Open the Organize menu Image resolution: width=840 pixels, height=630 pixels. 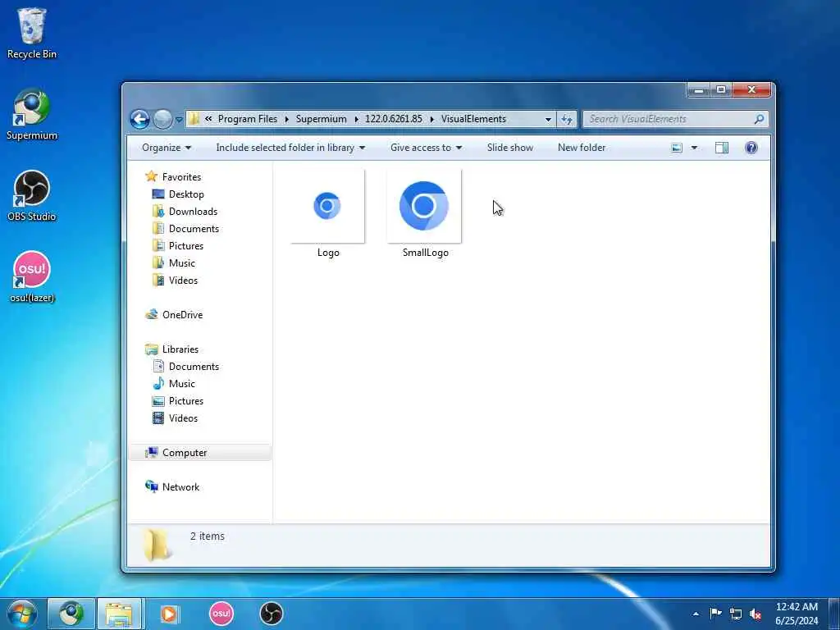pos(166,148)
